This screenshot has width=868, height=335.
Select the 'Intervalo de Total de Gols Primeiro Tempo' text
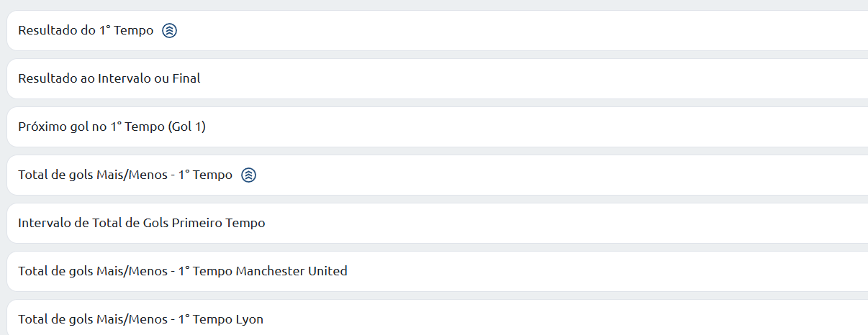click(x=142, y=224)
